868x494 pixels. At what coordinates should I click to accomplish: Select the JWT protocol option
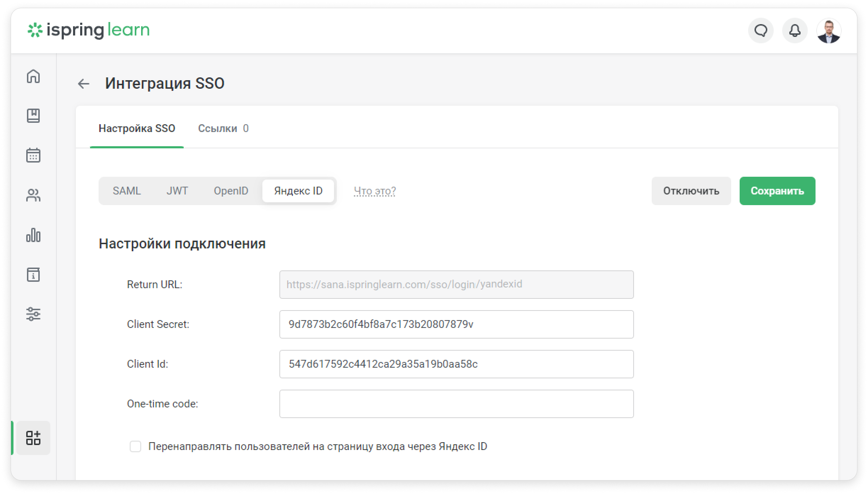point(177,191)
